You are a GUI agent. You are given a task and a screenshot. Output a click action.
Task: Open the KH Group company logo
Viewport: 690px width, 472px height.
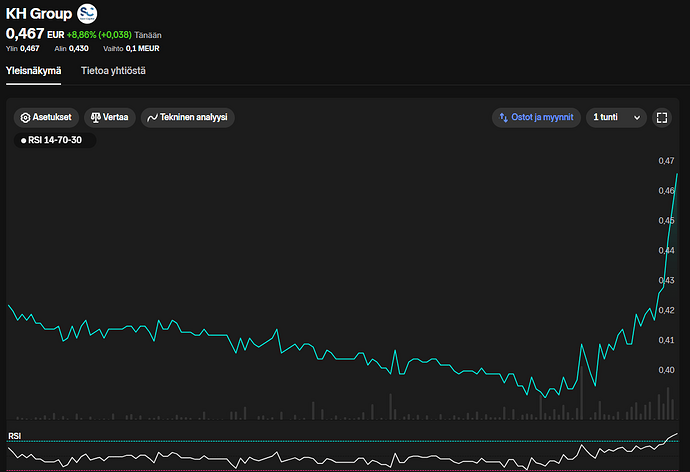coord(87,14)
